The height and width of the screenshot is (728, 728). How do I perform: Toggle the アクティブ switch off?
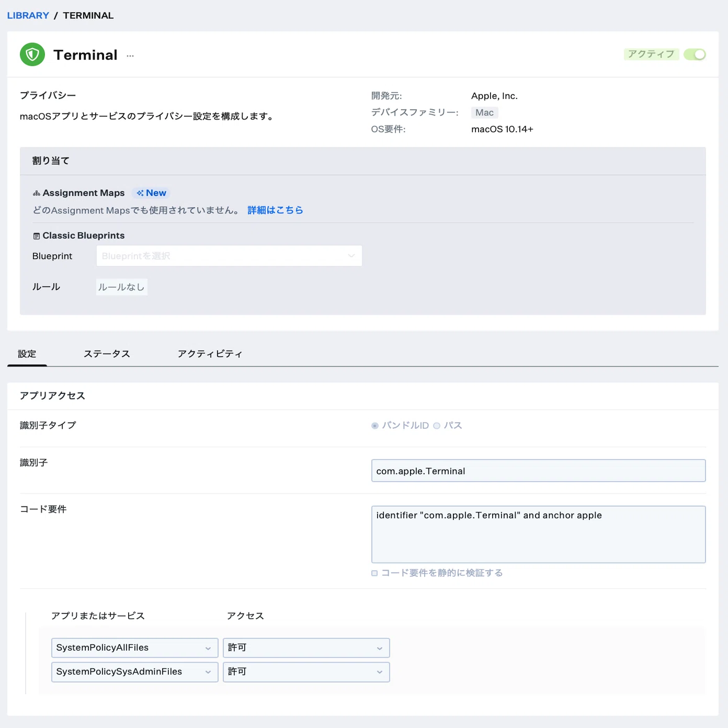(695, 54)
